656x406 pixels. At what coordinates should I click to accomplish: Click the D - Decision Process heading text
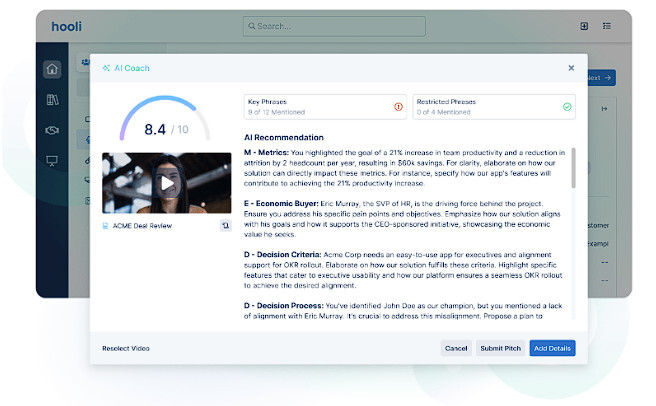click(284, 306)
